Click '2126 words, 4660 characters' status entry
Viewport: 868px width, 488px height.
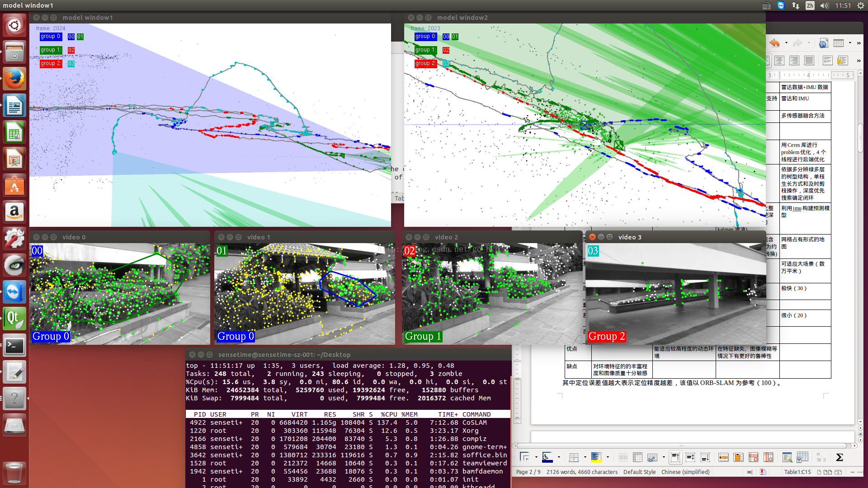point(582,472)
